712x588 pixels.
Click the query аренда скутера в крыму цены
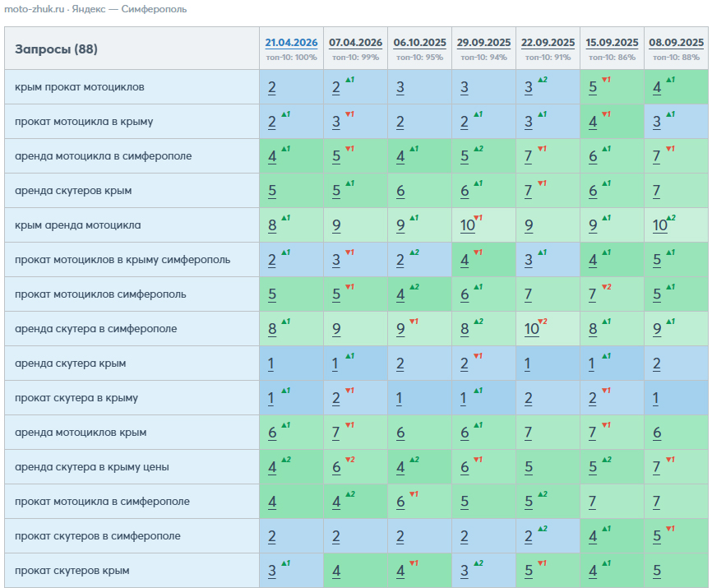coord(92,467)
